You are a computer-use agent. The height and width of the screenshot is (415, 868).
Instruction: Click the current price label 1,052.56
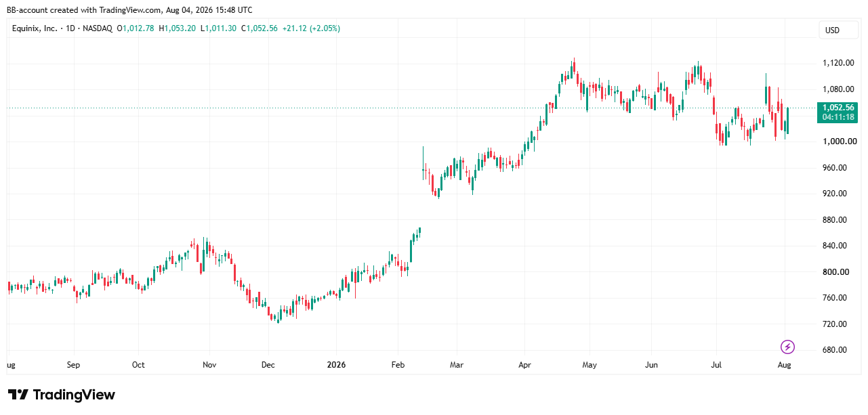[x=838, y=108]
